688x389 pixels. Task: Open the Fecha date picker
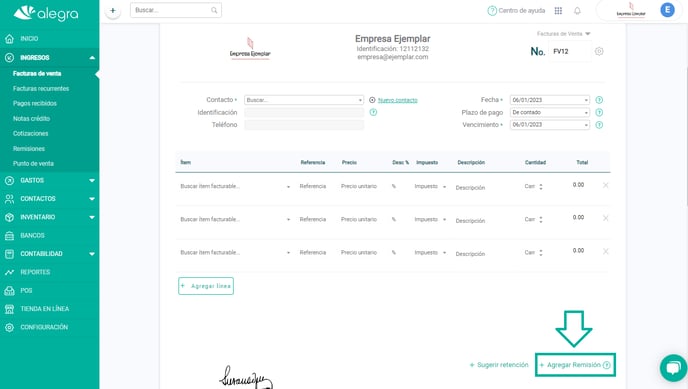[x=549, y=100]
